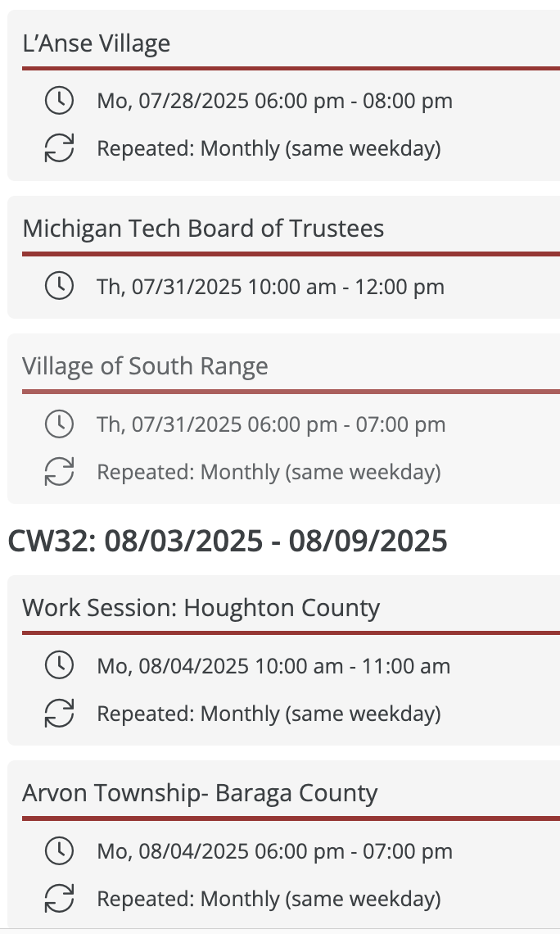The image size is (560, 934).
Task: Click repeat icon under Arvon Township
Action: pyautogui.click(x=60, y=898)
